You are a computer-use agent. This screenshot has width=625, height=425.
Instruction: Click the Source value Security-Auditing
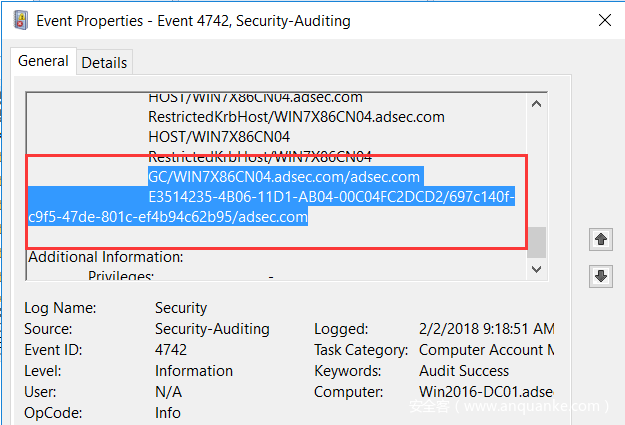click(x=212, y=329)
